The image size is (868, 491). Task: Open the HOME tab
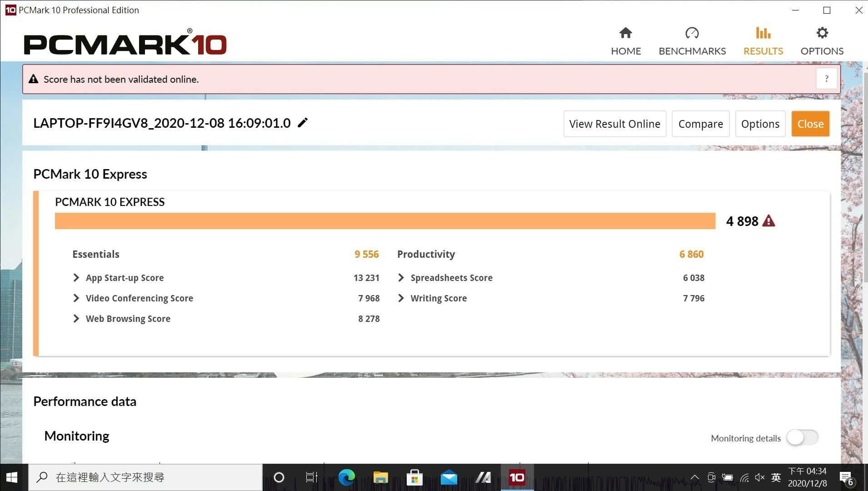[626, 41]
